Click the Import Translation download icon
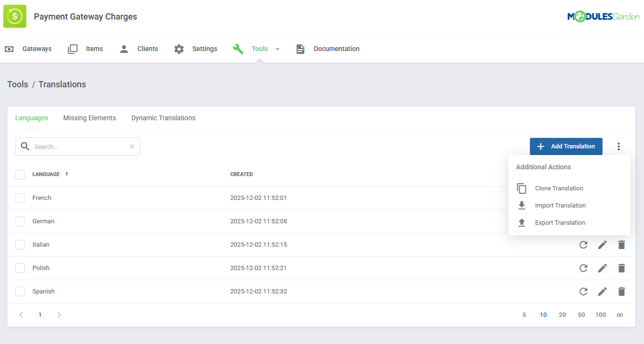Viewport: 644px width, 344px height. coord(521,205)
